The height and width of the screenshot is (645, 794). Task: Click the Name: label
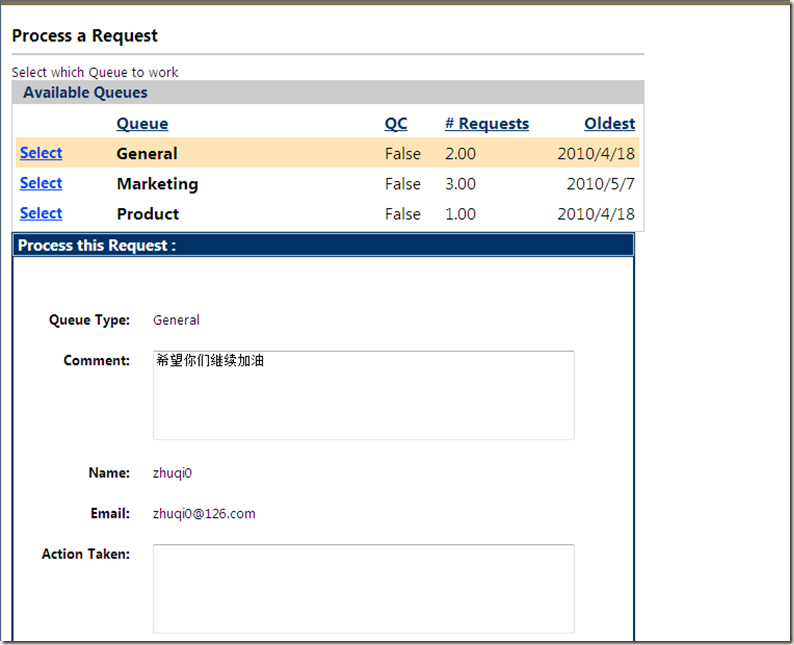109,473
